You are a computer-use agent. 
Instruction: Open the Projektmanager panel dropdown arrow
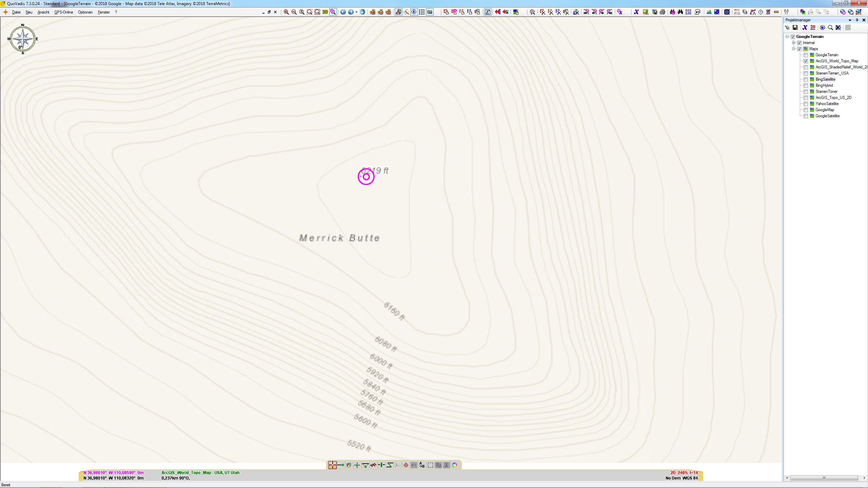coord(850,20)
